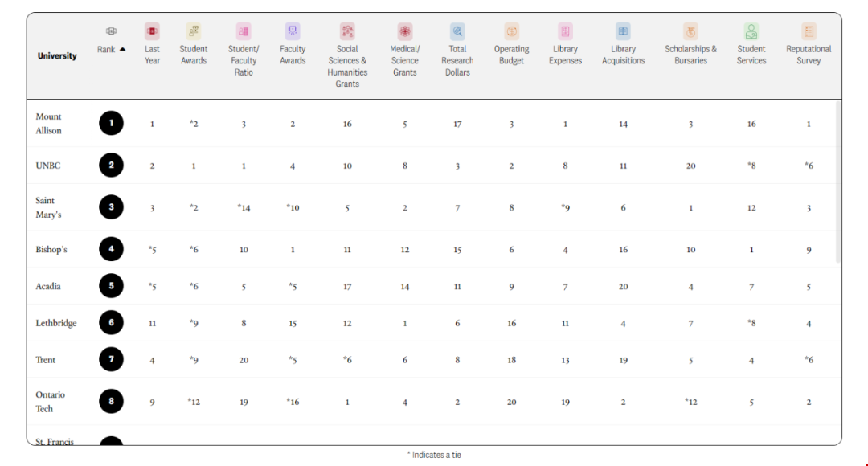868x466 pixels.
Task: Sort by Library Expenses header
Action: click(x=565, y=55)
